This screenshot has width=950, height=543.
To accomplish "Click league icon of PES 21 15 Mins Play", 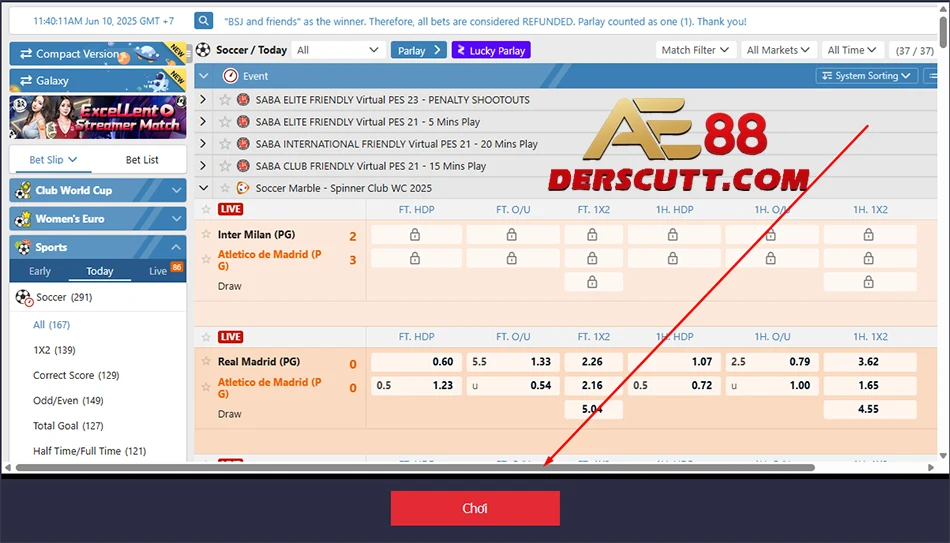I will tap(243, 165).
